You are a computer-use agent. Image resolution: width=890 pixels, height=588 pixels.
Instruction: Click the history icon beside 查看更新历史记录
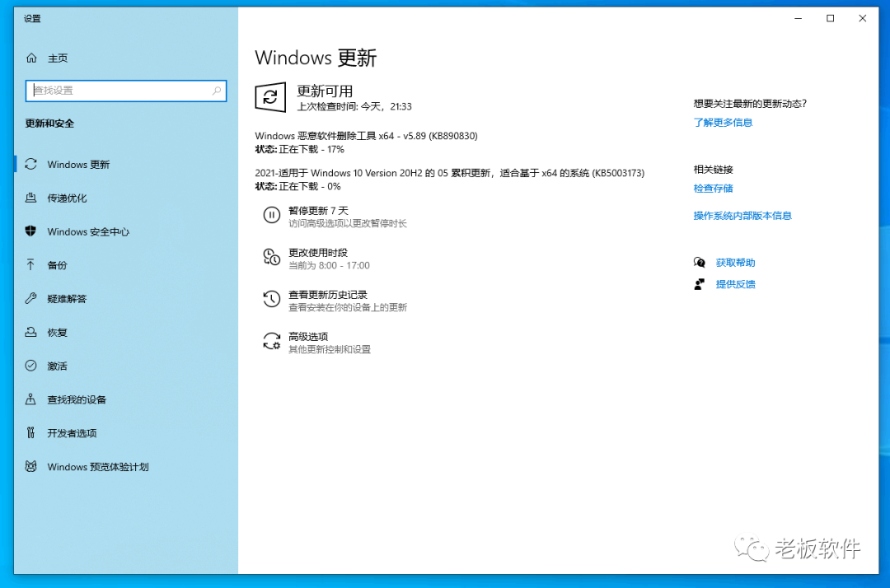[271, 299]
